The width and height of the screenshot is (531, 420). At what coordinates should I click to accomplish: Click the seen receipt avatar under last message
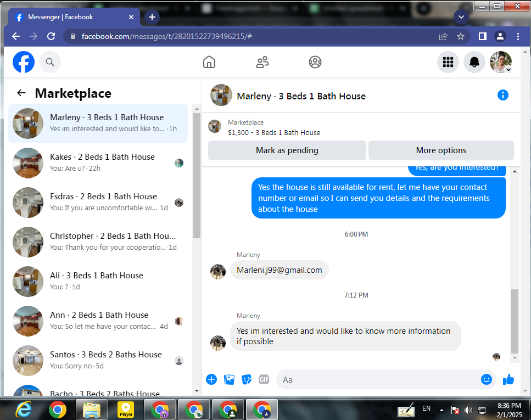(x=496, y=356)
